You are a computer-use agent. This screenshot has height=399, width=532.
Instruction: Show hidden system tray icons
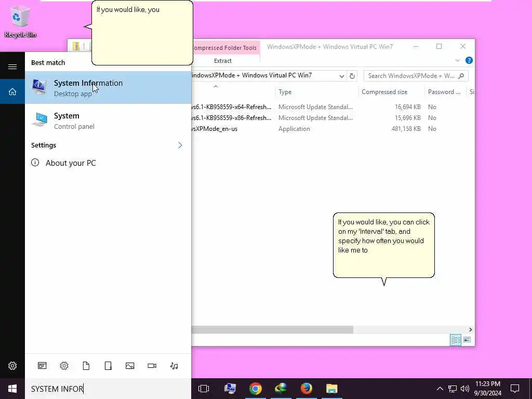coord(440,389)
